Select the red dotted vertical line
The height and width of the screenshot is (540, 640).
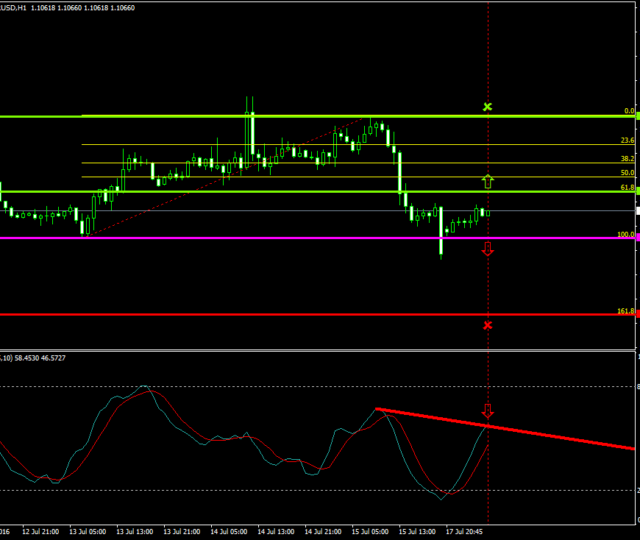pyautogui.click(x=488, y=60)
